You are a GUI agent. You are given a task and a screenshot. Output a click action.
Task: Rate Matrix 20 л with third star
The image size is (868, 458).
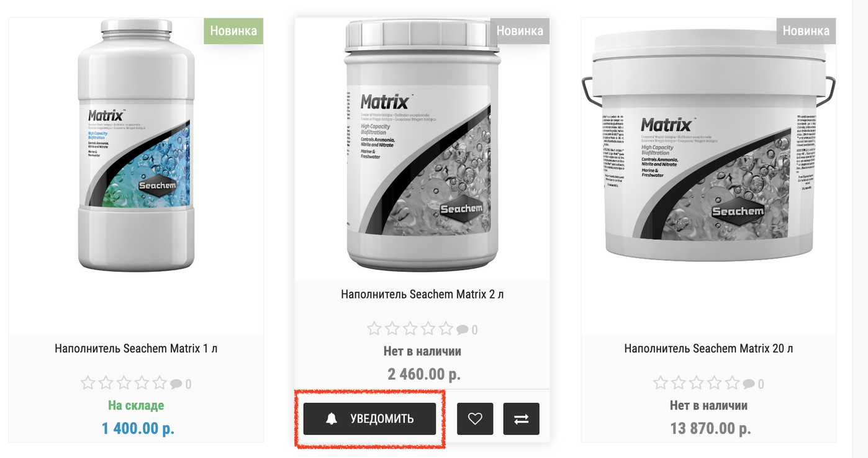click(696, 384)
